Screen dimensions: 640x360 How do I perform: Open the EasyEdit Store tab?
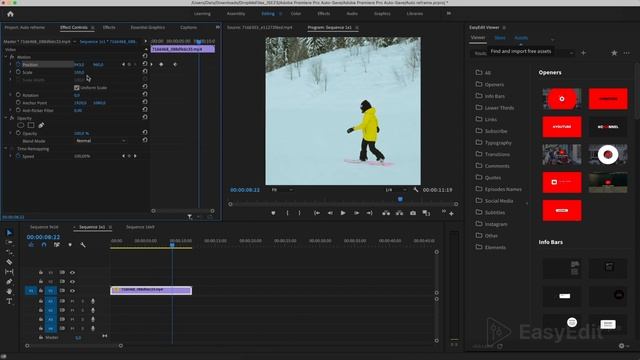(x=500, y=38)
